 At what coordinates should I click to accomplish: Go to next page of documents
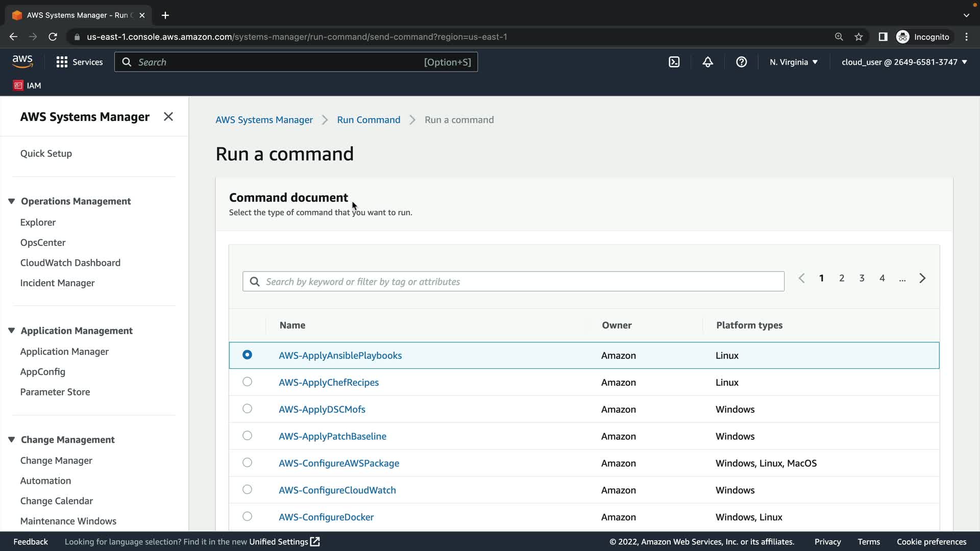(x=922, y=278)
